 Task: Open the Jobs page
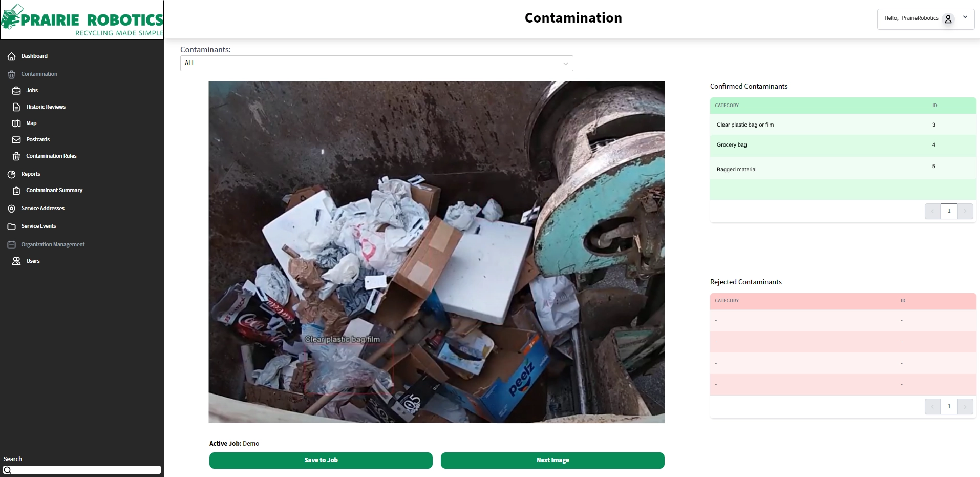point(32,90)
